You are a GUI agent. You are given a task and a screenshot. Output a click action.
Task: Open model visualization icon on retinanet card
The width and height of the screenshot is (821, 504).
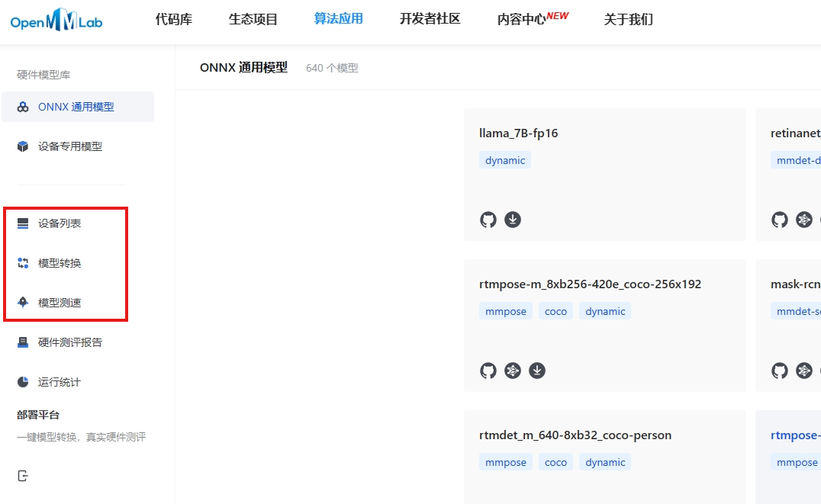804,220
